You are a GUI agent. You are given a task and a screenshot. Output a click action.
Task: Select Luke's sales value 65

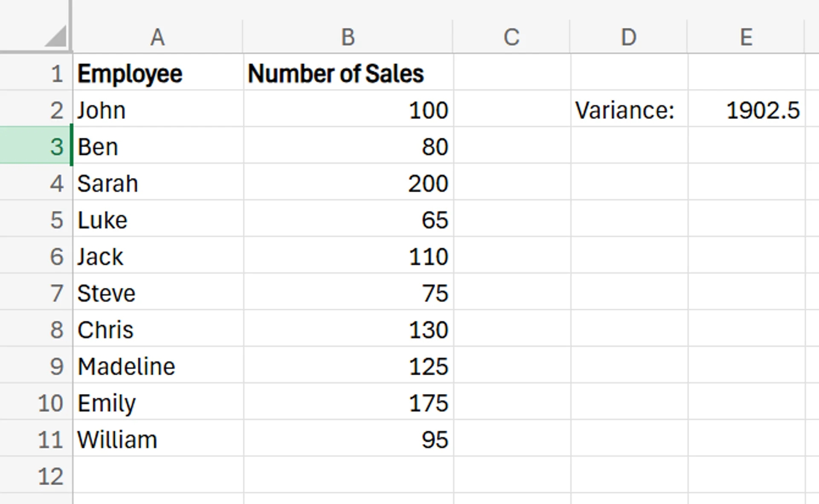pos(348,220)
